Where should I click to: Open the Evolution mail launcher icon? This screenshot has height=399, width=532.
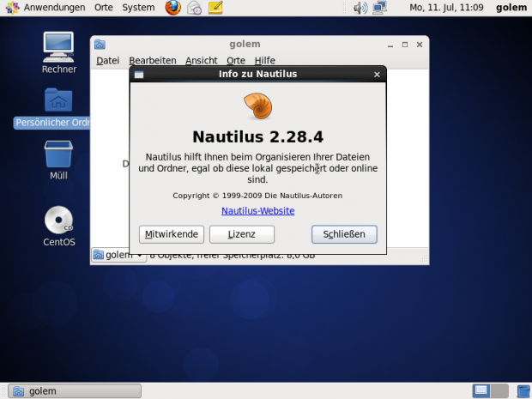click(195, 8)
